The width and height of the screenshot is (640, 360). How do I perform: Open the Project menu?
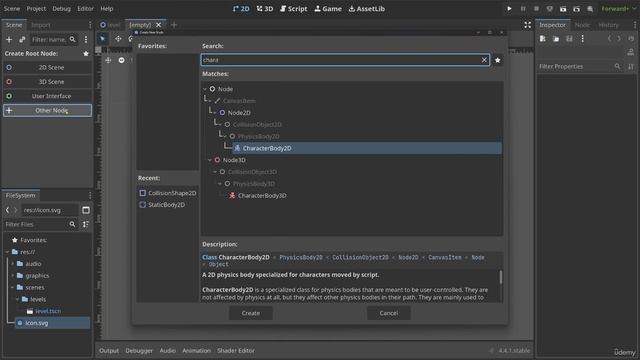(x=36, y=9)
